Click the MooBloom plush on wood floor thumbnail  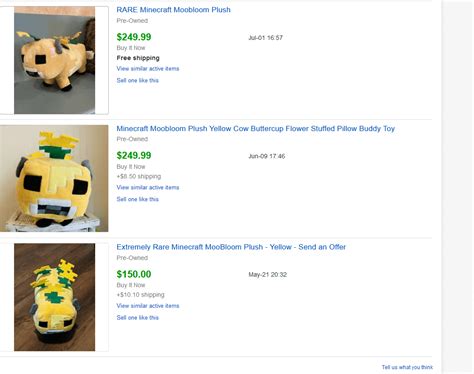point(54,297)
